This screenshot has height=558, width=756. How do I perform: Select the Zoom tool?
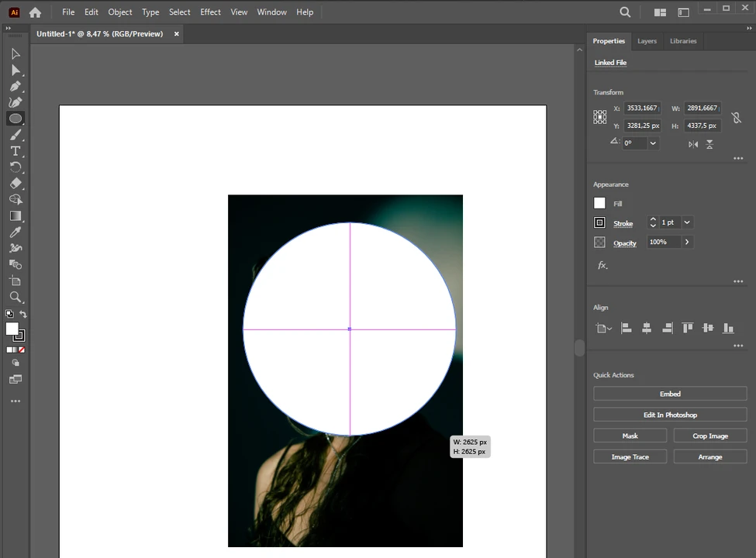tap(16, 297)
